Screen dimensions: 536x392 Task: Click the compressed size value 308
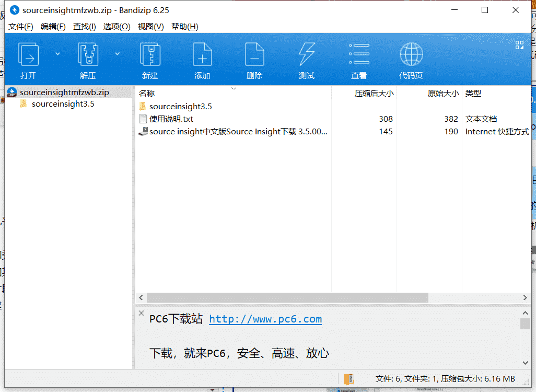click(386, 119)
